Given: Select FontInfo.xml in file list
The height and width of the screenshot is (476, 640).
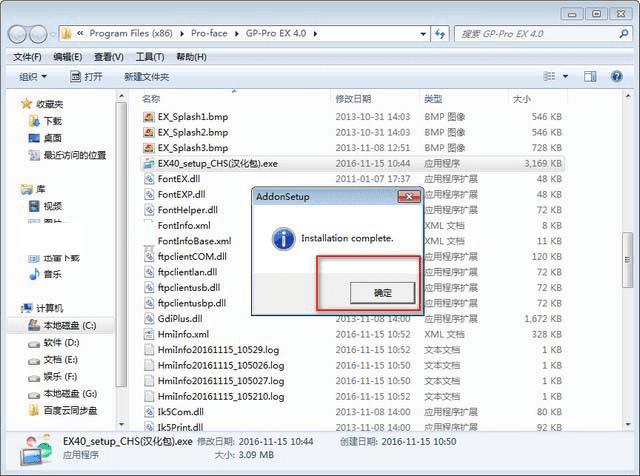Looking at the screenshot, I should tap(184, 225).
